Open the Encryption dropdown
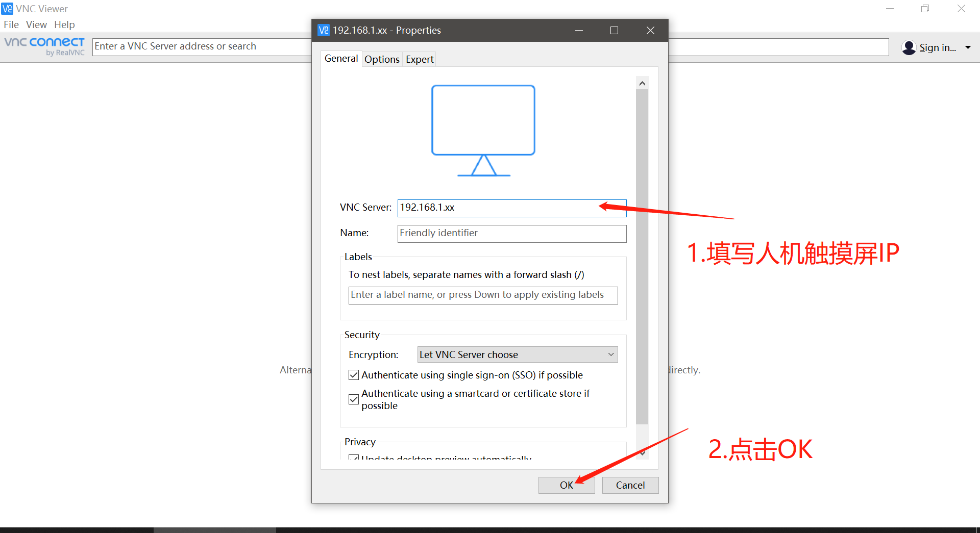The width and height of the screenshot is (980, 533). click(518, 354)
